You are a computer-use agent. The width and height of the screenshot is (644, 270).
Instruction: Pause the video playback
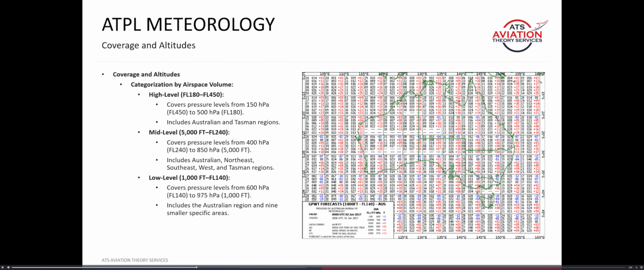click(x=3, y=267)
